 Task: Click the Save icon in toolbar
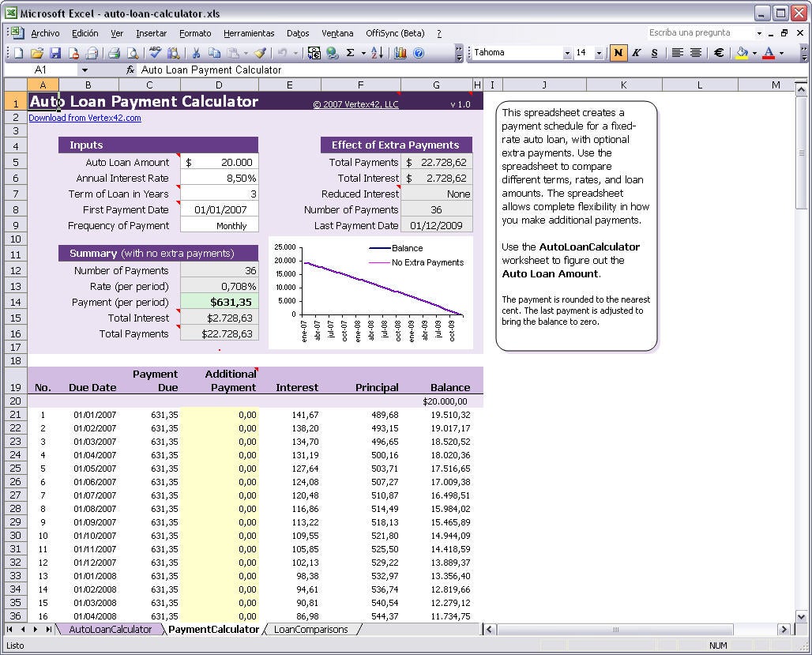coord(55,53)
